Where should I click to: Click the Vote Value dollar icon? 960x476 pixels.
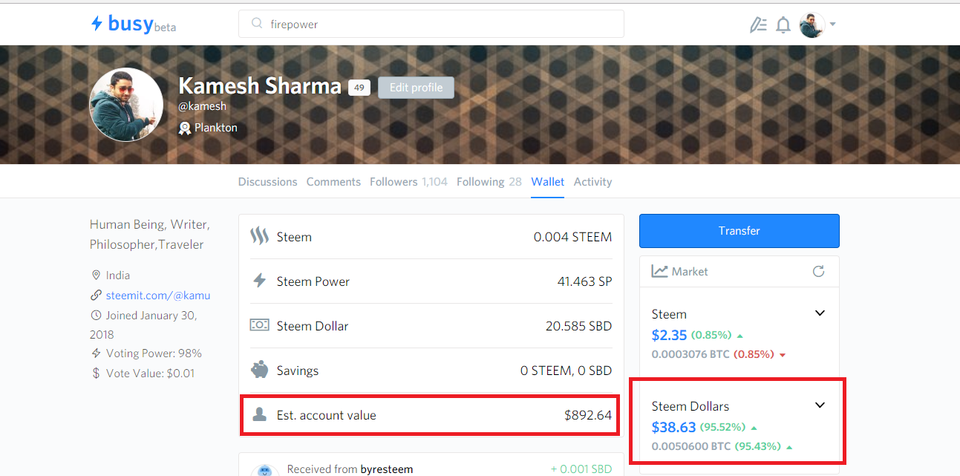tap(96, 373)
